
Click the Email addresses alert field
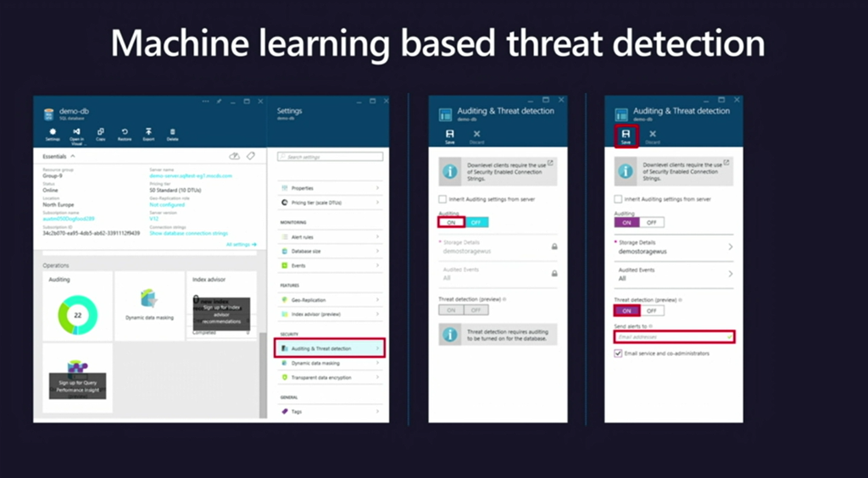point(674,337)
